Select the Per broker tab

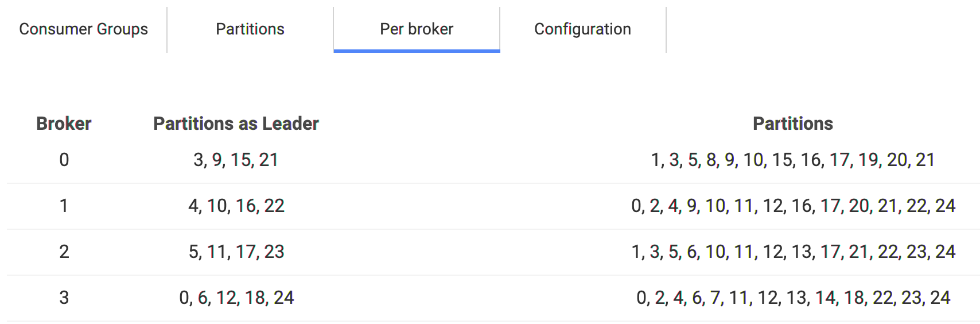pyautogui.click(x=417, y=29)
